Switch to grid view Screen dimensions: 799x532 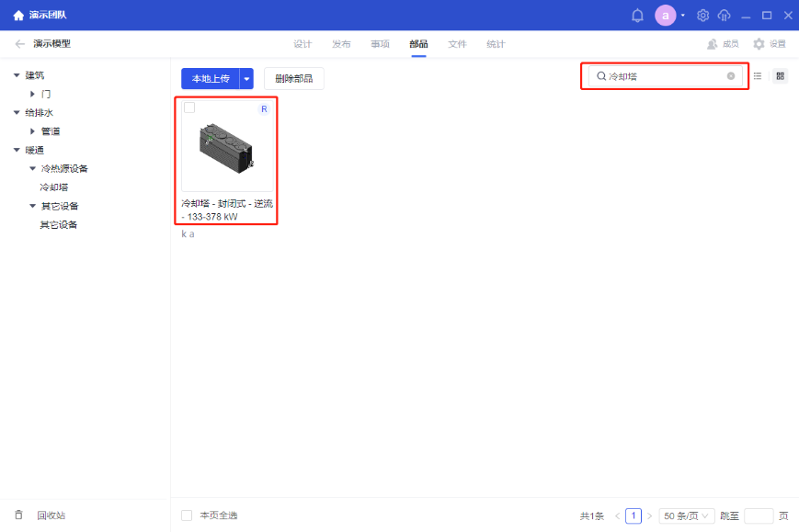[780, 76]
